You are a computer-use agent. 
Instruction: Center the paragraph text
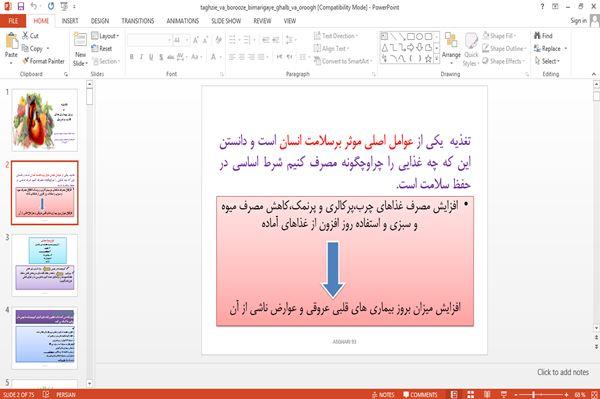(x=242, y=57)
